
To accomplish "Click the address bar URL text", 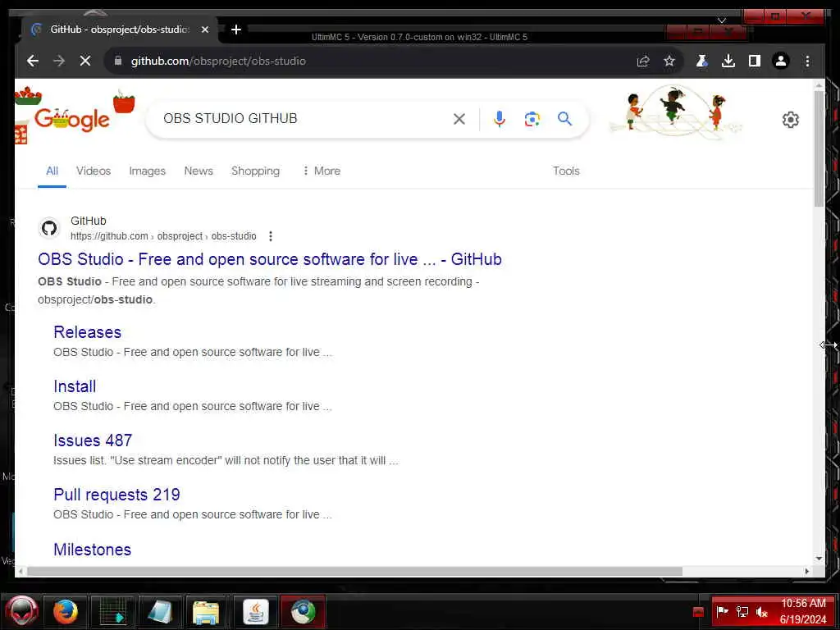I will (218, 61).
